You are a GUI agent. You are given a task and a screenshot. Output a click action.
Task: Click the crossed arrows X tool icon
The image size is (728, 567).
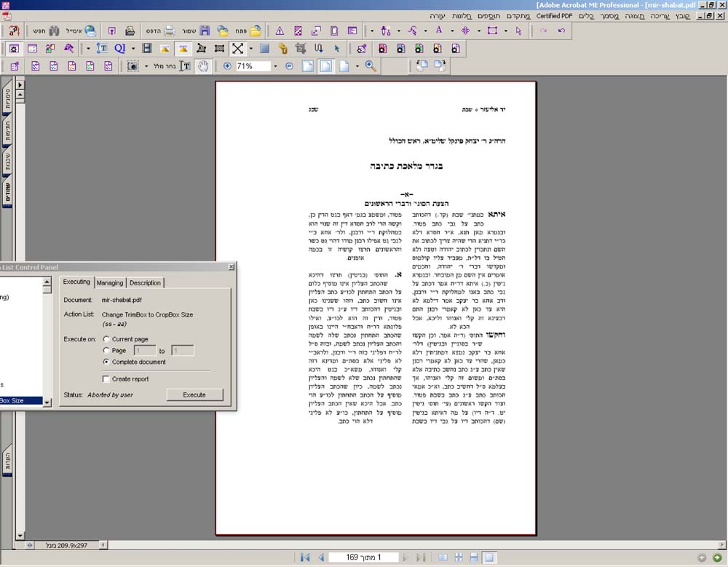pyautogui.click(x=237, y=48)
